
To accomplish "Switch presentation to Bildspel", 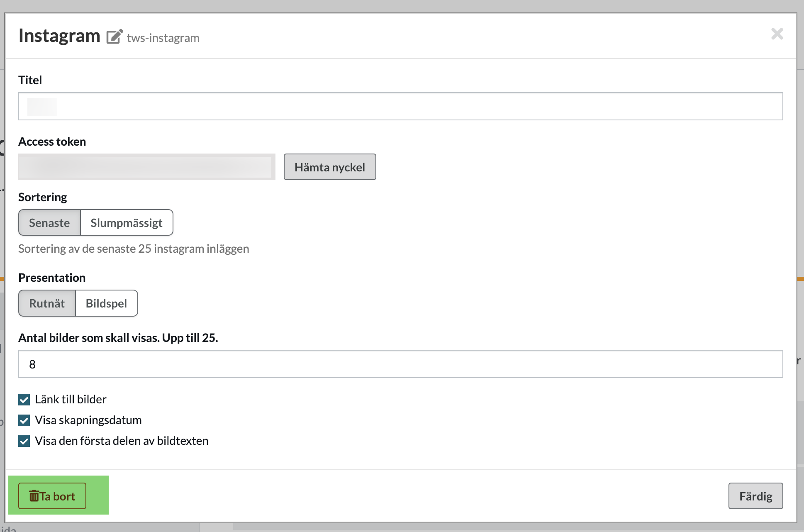I will (x=106, y=303).
